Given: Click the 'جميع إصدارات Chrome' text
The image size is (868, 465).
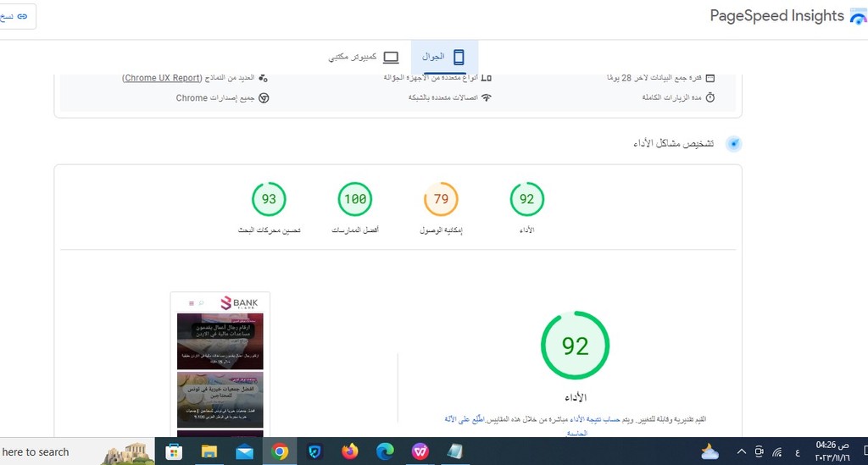Looking at the screenshot, I should [214, 98].
